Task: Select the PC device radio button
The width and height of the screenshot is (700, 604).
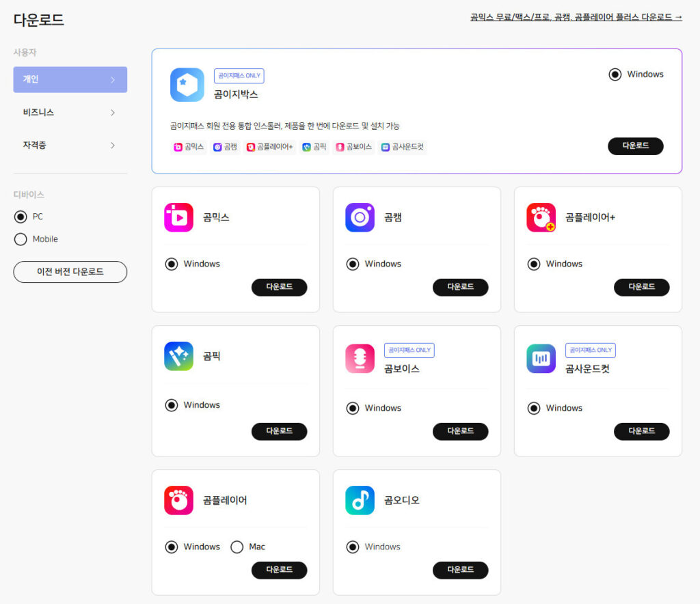Action: pos(21,217)
